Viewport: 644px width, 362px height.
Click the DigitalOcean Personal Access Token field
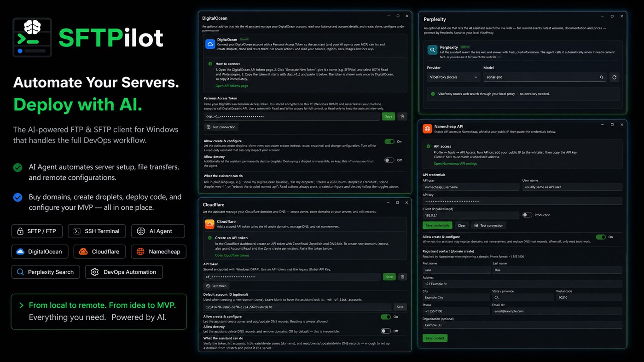[x=292, y=116]
